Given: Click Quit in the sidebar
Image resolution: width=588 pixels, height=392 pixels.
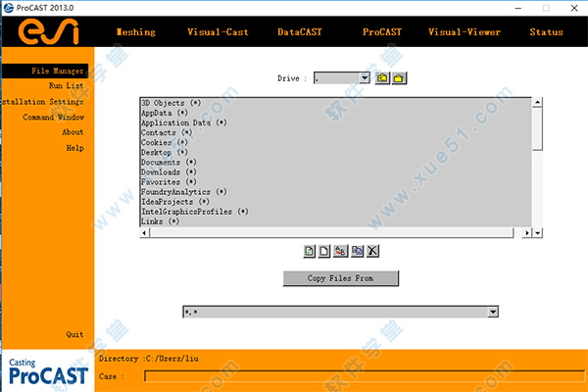Looking at the screenshot, I should [74, 334].
